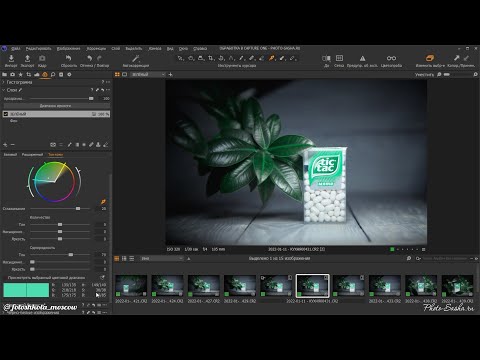This screenshot has width=480, height=360.
Task: Click the camera Capture icon
Action: click(42, 59)
